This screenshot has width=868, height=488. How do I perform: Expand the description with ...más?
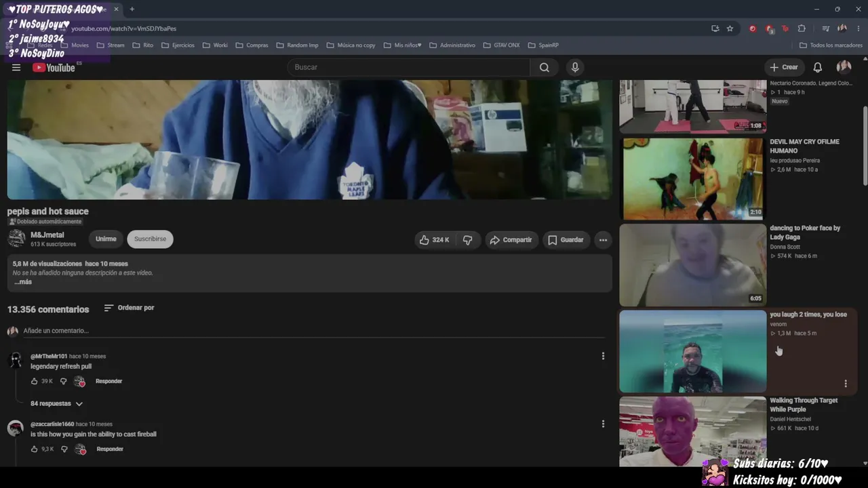pyautogui.click(x=23, y=282)
